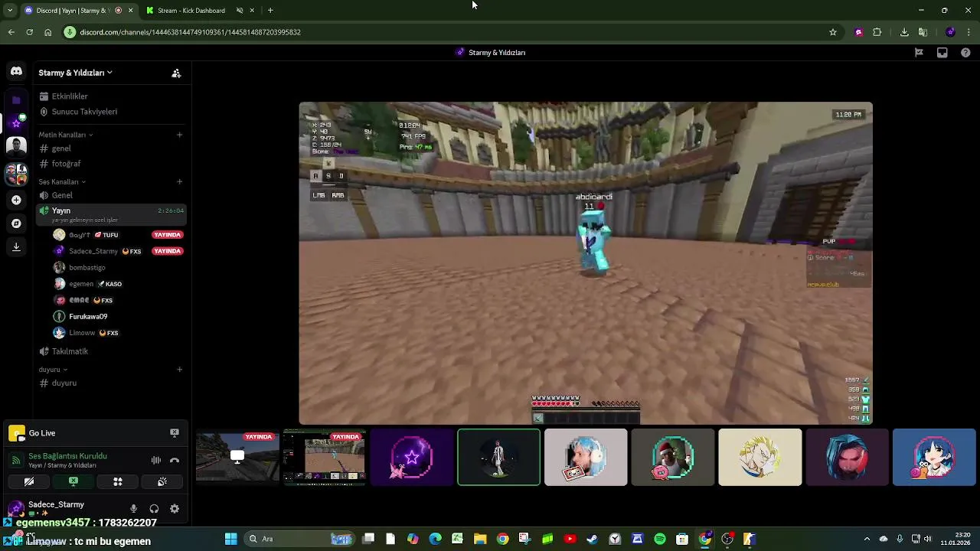Image resolution: width=980 pixels, height=551 pixels.
Task: Collapse the Ses Kanalları category
Action: (62, 182)
